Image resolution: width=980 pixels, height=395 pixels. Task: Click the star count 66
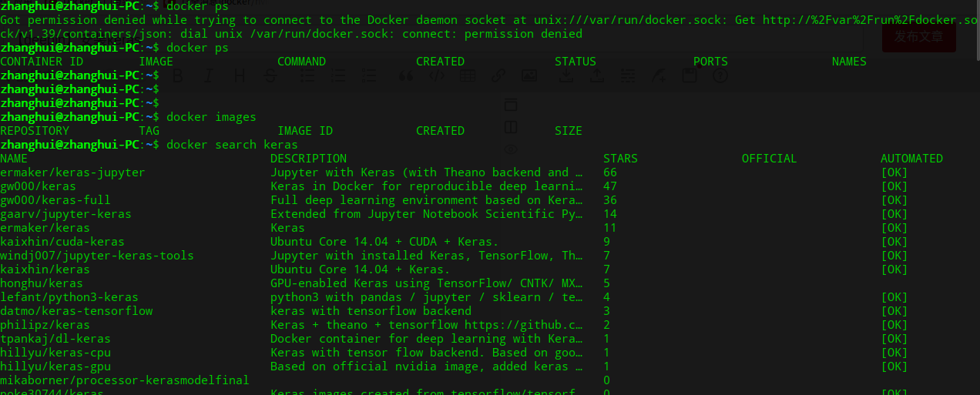(x=610, y=172)
